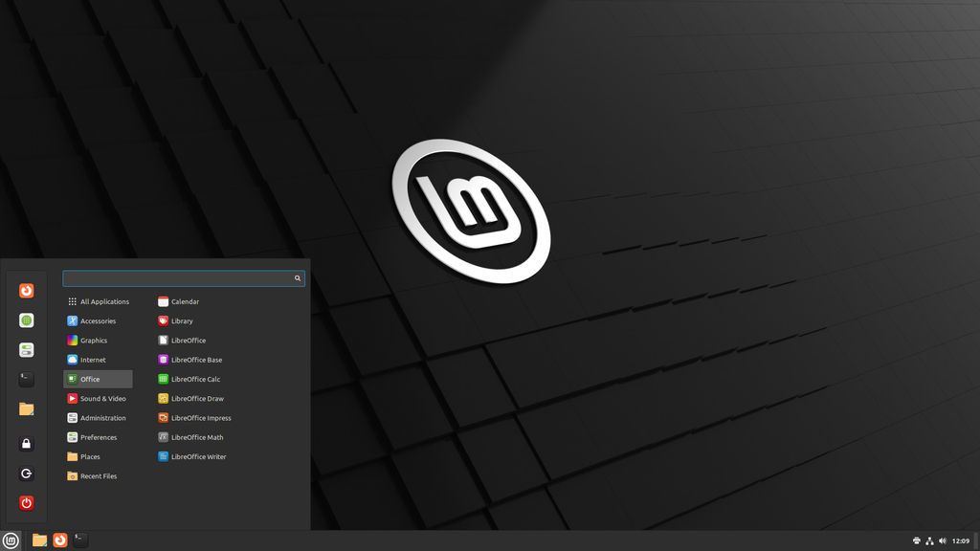
Task: Shut down via the red power icon
Action: pyautogui.click(x=26, y=503)
